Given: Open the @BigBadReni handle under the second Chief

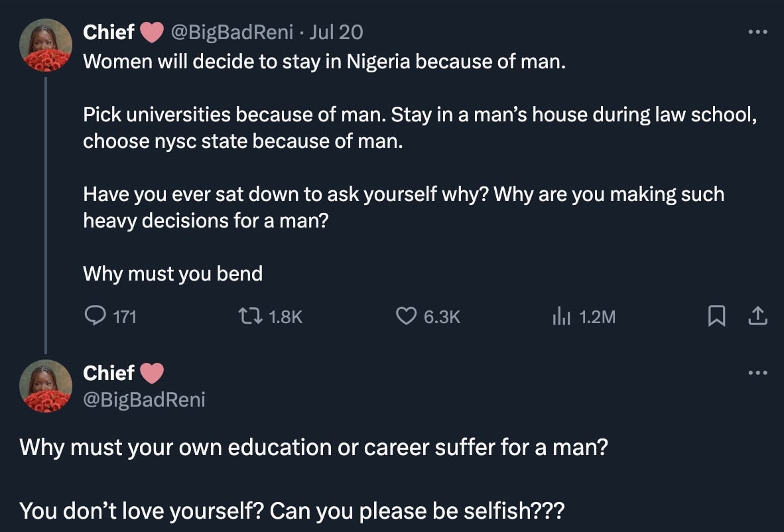Looking at the screenshot, I should click(144, 399).
